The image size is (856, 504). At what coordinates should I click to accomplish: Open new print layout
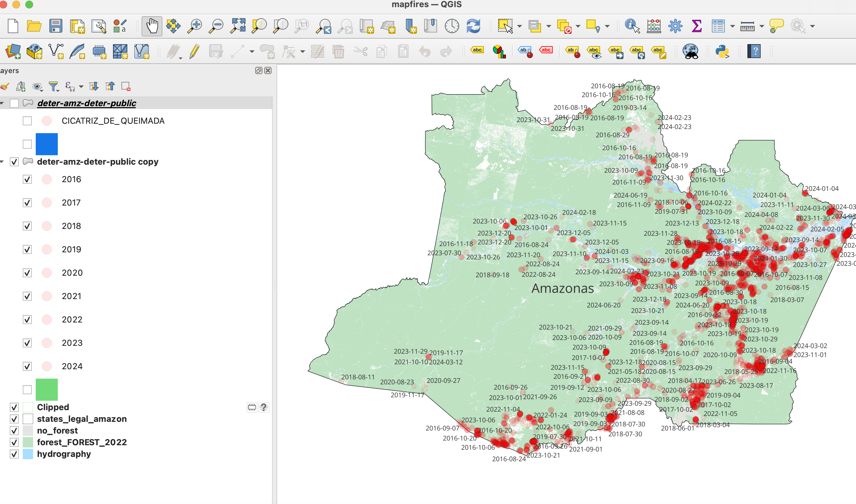click(x=77, y=26)
